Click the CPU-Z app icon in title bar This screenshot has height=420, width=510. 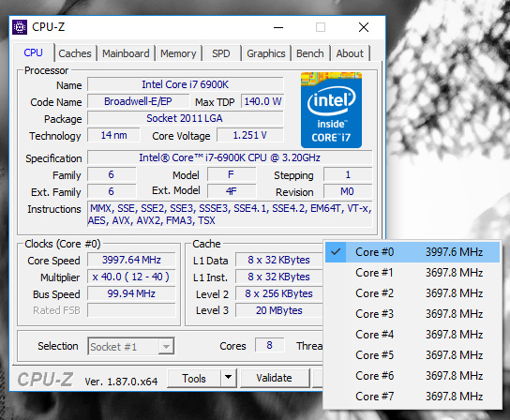(x=20, y=27)
